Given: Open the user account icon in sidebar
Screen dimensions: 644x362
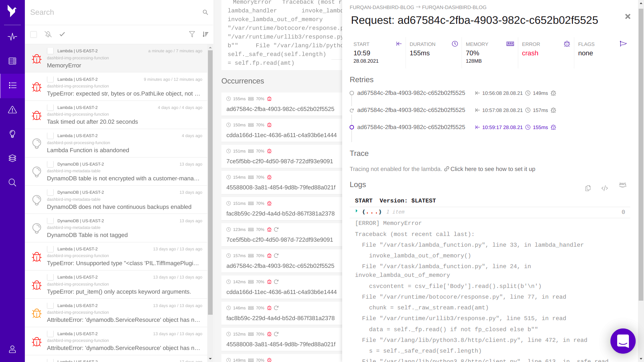Looking at the screenshot, I should 12,349.
